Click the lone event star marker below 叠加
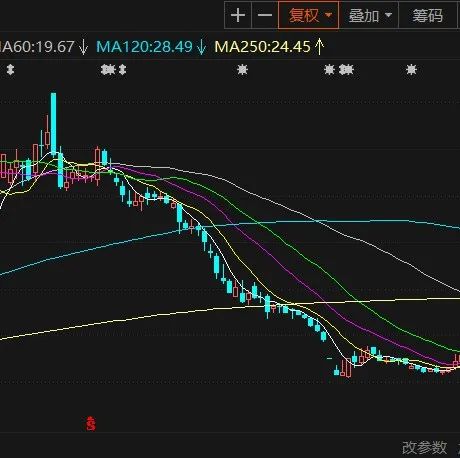This screenshot has height=458, width=460. (x=411, y=70)
